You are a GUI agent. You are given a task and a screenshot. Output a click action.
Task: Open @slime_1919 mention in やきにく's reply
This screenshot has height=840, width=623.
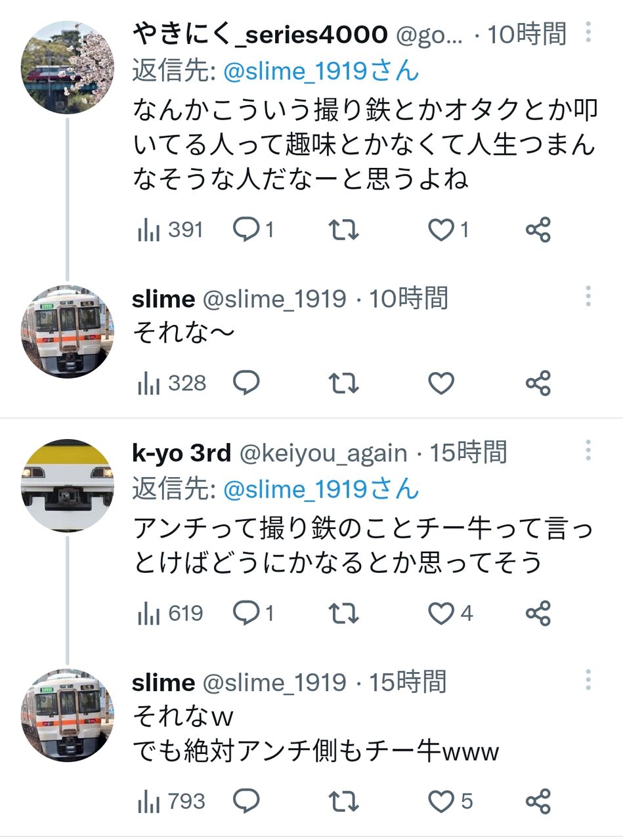pos(321,71)
